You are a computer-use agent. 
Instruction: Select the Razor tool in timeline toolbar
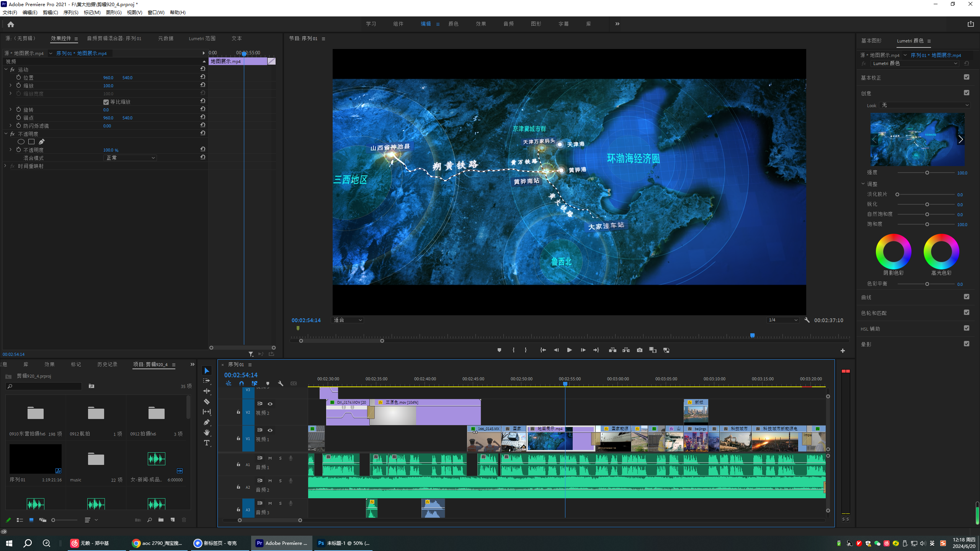point(207,401)
